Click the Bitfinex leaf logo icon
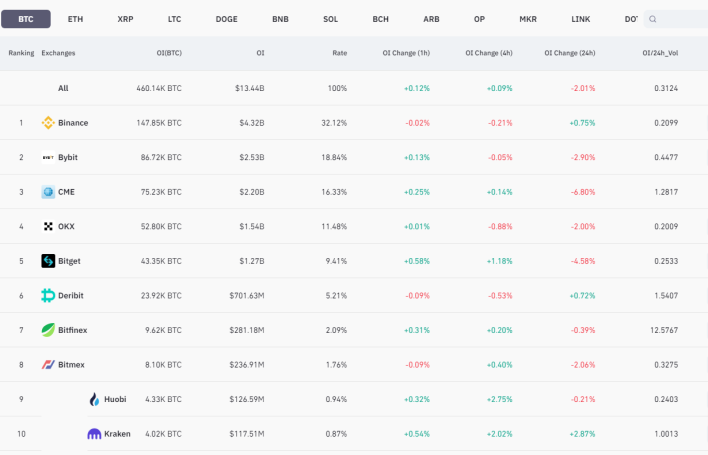 [x=48, y=330]
